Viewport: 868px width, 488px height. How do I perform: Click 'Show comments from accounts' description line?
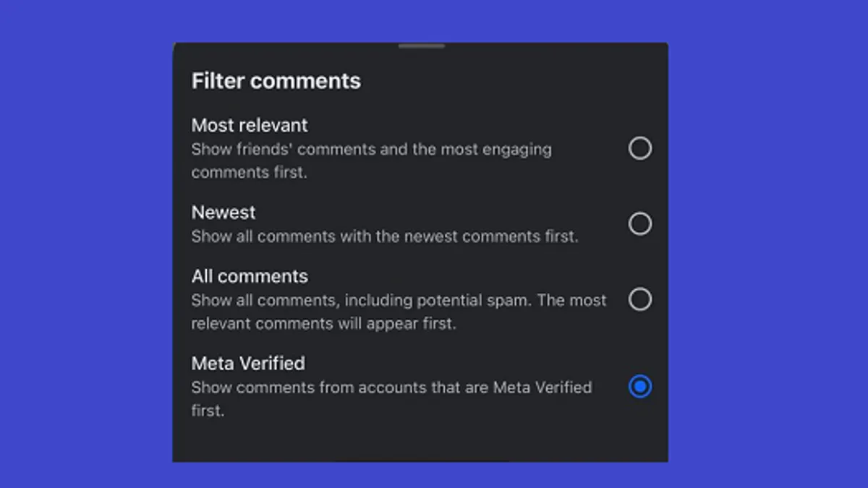tap(391, 387)
